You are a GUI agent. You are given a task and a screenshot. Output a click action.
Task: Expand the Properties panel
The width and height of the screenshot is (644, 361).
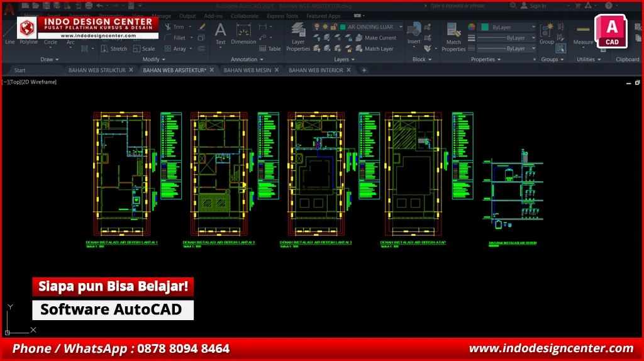[x=486, y=60]
